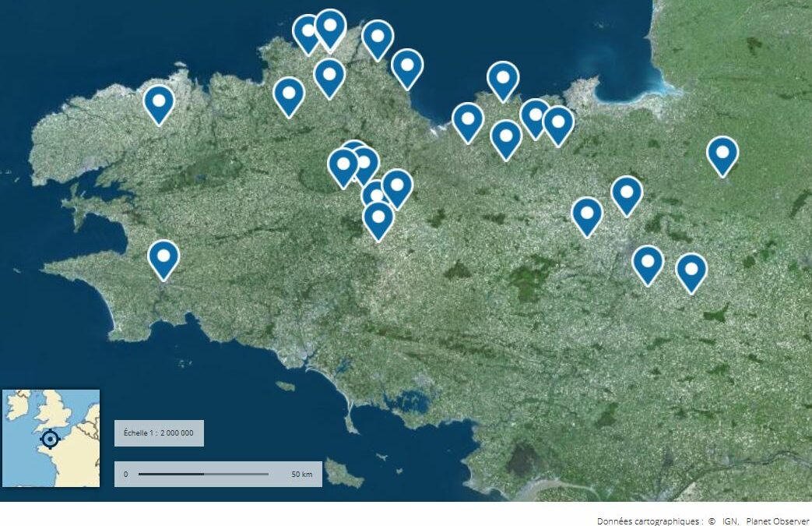Click the southernmost marker of the central cluster
812x526 pixels.
tap(378, 221)
